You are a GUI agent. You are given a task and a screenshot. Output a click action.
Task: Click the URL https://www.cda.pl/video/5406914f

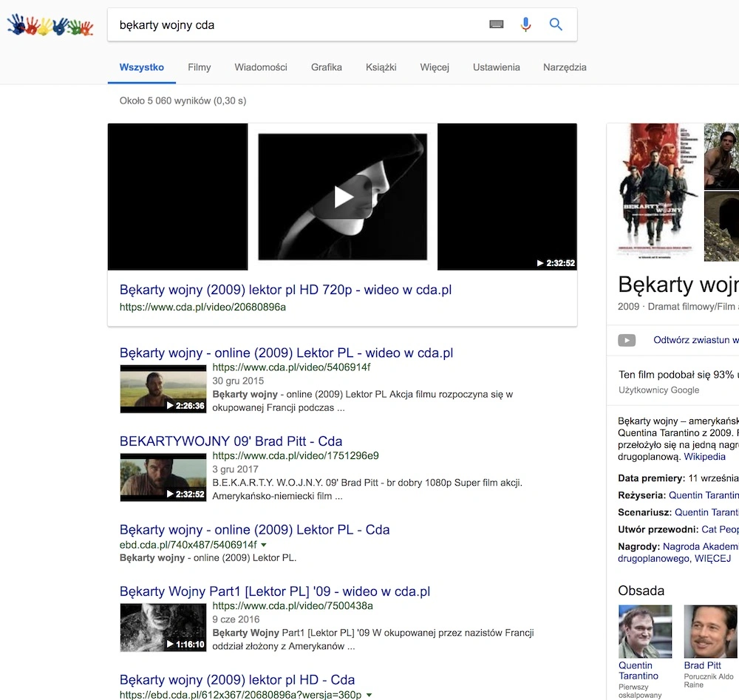(291, 367)
